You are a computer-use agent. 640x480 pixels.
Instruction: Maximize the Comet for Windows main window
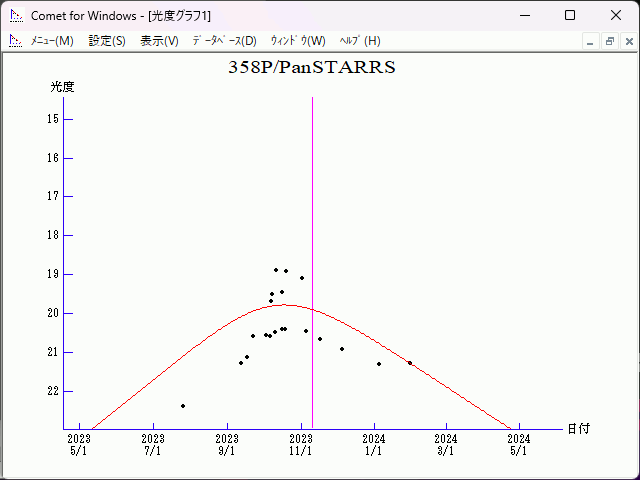click(x=570, y=15)
